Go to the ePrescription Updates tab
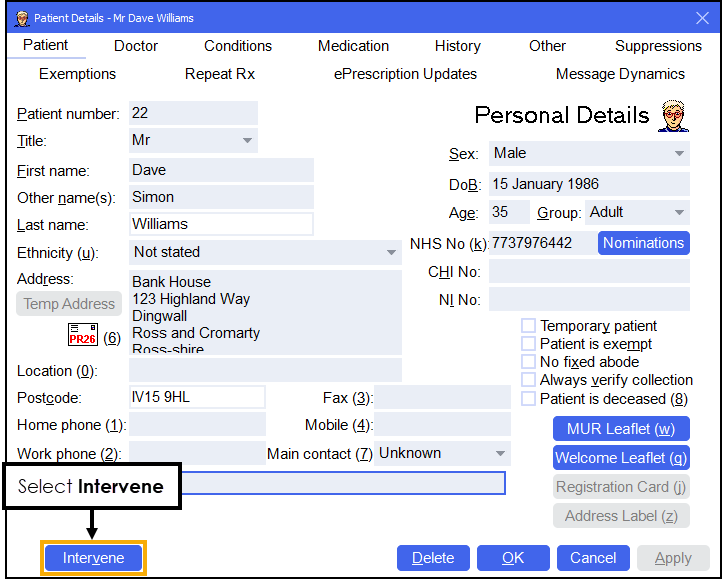The width and height of the screenshot is (722, 579). point(405,74)
